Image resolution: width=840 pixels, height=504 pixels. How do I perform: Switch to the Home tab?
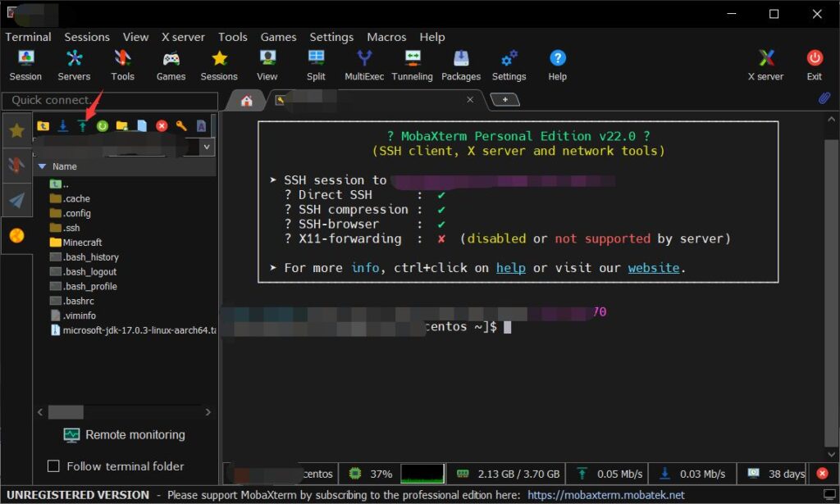coord(246,101)
